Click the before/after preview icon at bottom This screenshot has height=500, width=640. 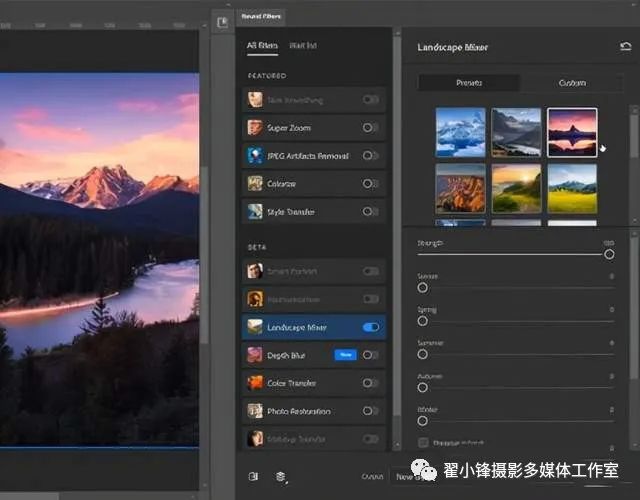coord(253,477)
